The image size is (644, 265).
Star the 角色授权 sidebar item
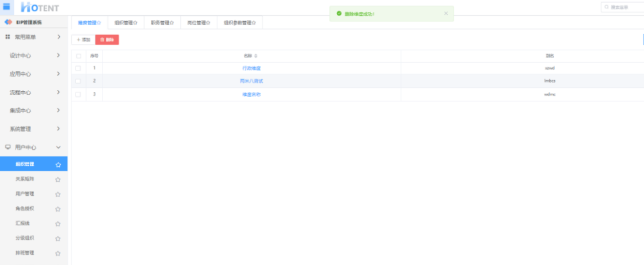(x=58, y=209)
